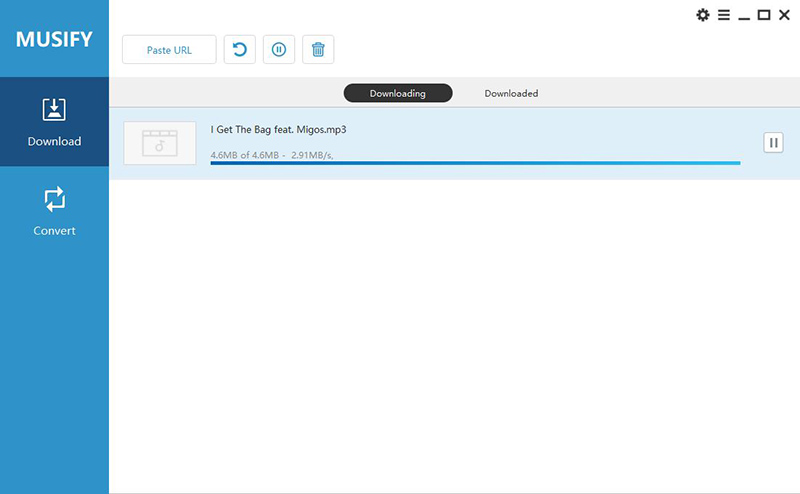The width and height of the screenshot is (800, 494).
Task: Minimize the Musify window
Action: pyautogui.click(x=744, y=18)
